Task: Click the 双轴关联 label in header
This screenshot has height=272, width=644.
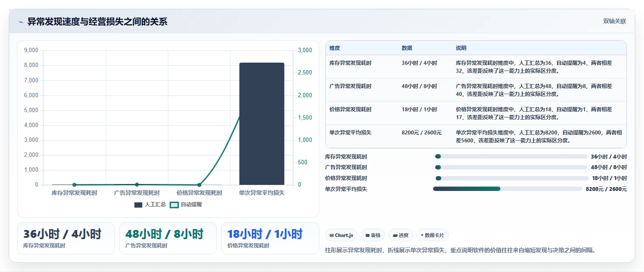Action: click(614, 21)
